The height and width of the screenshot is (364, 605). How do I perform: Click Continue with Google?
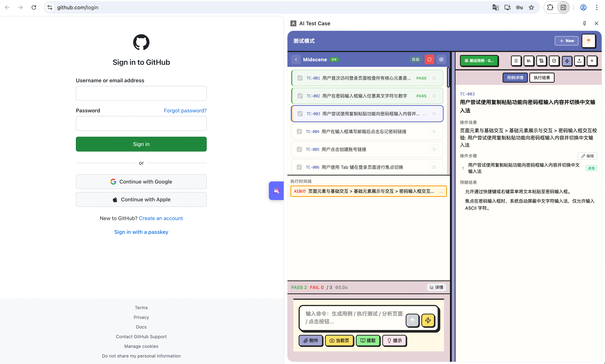pos(141,182)
